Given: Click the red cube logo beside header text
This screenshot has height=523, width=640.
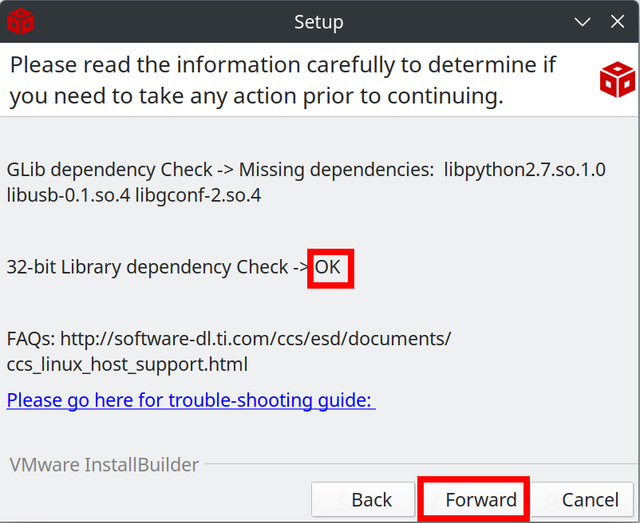Looking at the screenshot, I should (x=617, y=80).
